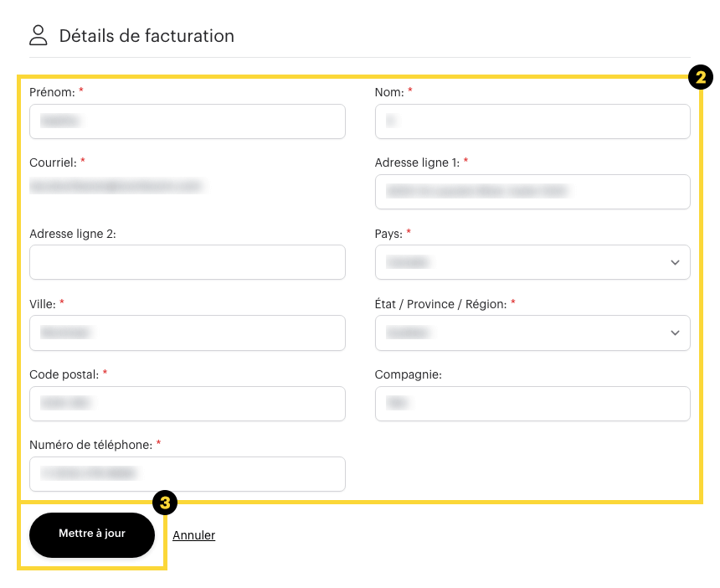This screenshot has width=720, height=588.
Task: Expand the État / Province / Région dropdown
Action: click(532, 333)
